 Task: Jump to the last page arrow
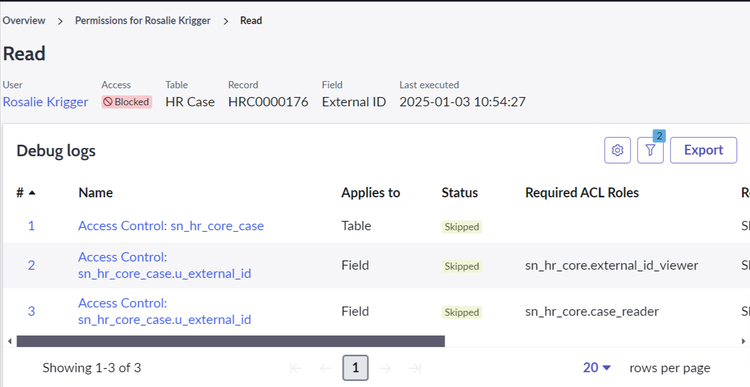(x=415, y=368)
